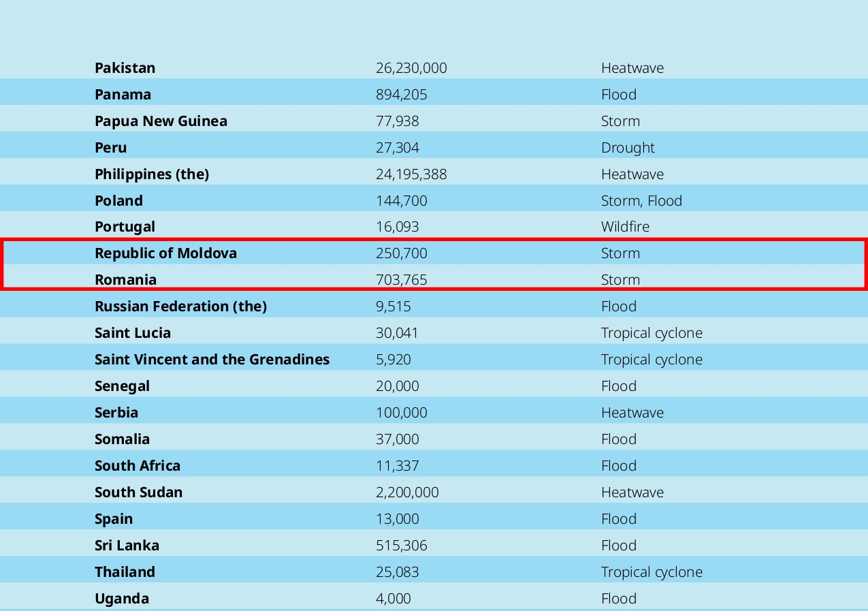Click South Africa's 11,337 figure
The image size is (868, 611).
(397, 466)
